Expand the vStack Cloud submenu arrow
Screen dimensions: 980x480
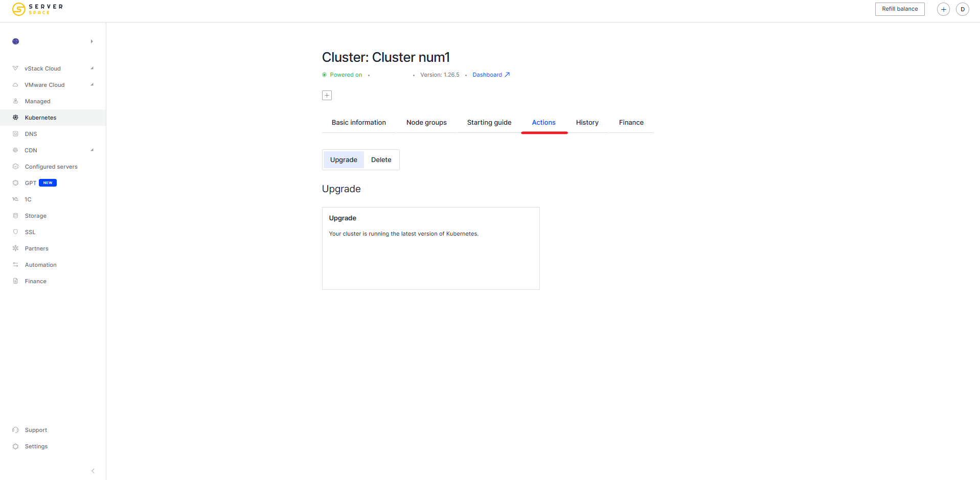click(92, 68)
